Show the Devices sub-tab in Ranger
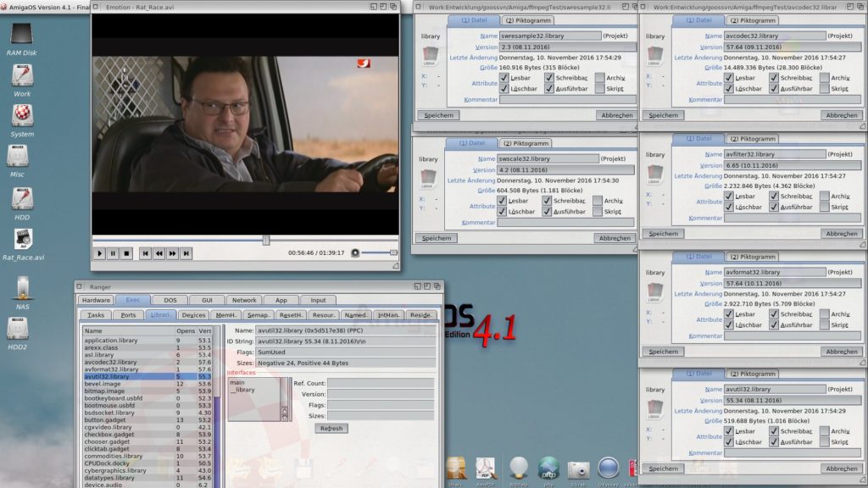This screenshot has height=488, width=868. [193, 315]
